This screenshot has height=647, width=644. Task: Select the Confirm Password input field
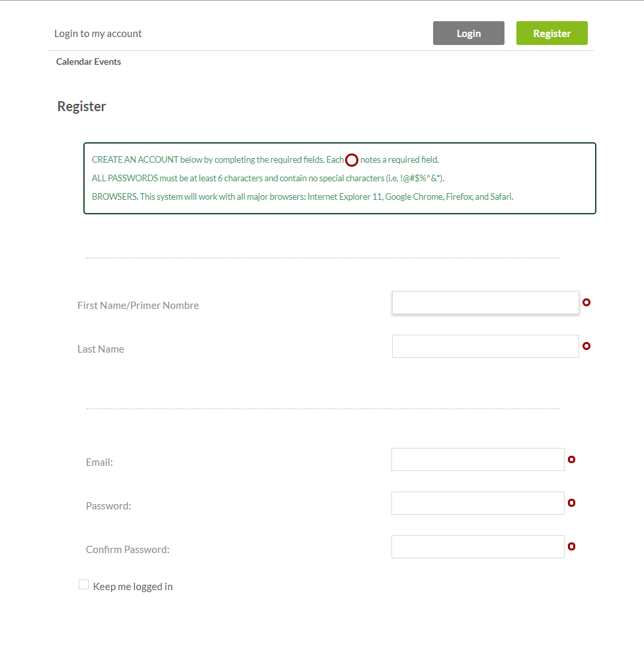(x=477, y=547)
